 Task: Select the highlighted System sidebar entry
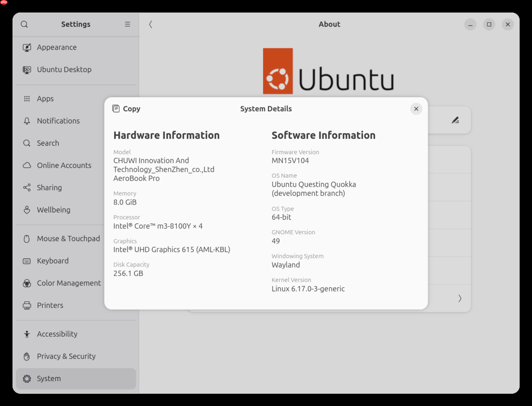27,378
